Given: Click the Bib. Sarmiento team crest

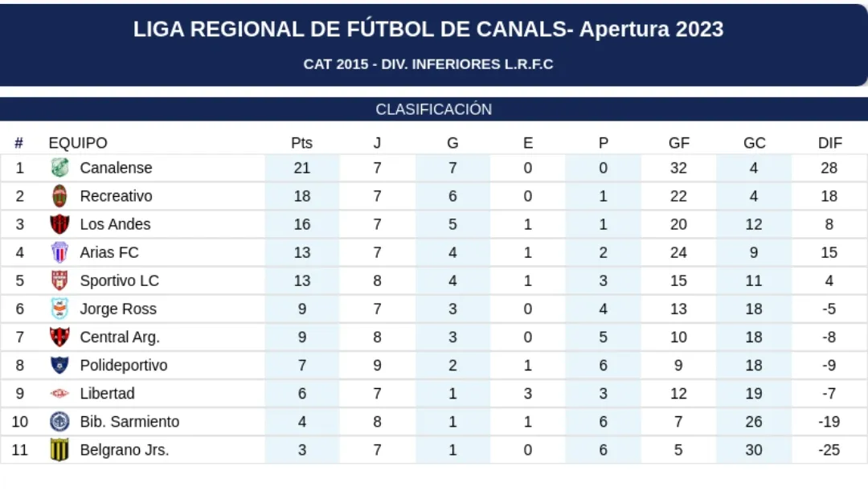Looking at the screenshot, I should (x=60, y=422).
